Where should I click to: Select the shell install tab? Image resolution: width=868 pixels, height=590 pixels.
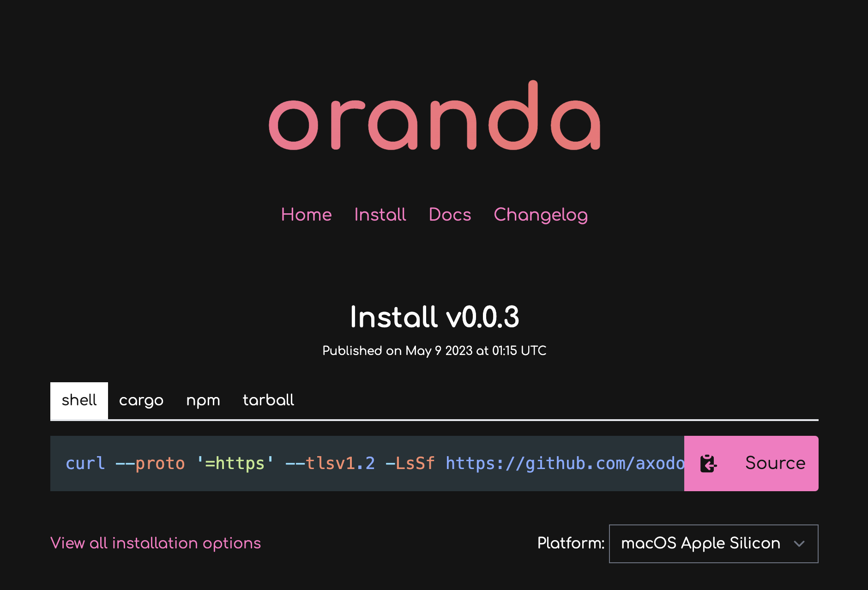pos(79,400)
